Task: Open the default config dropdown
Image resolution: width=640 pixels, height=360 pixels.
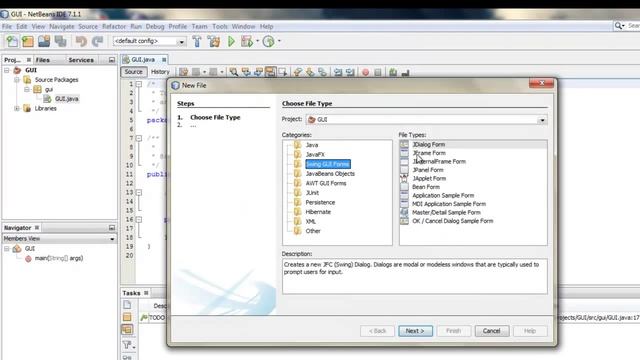Action: (181, 42)
